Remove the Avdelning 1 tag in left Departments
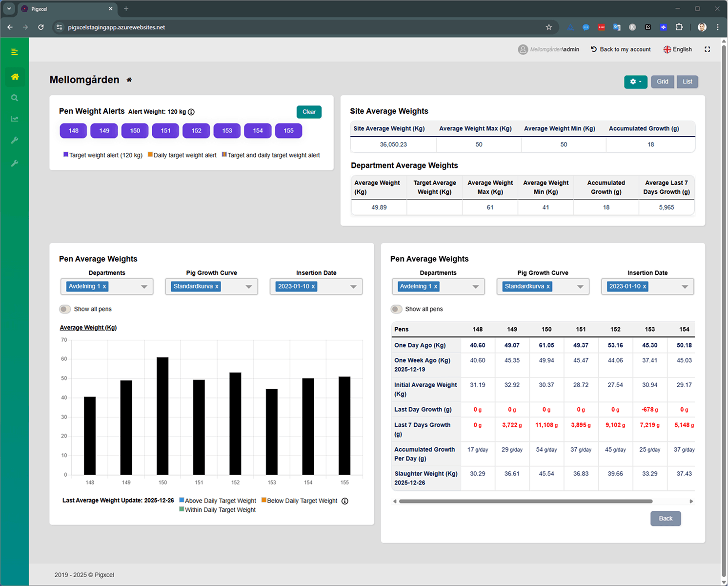 [104, 287]
